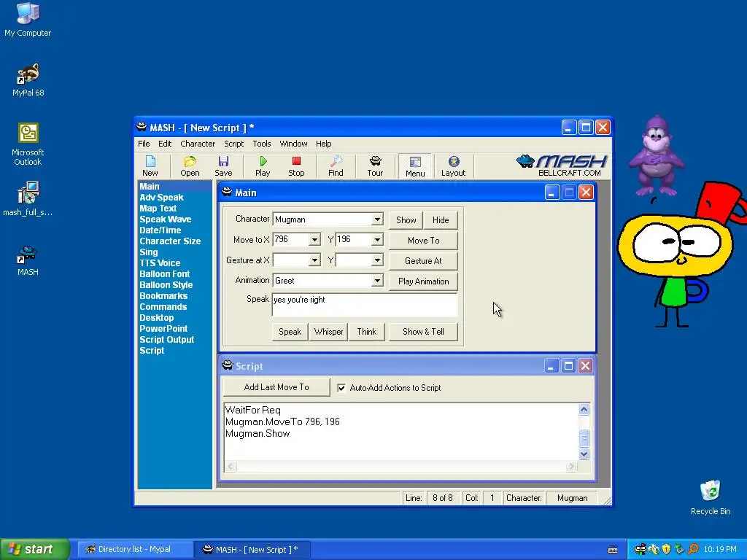The width and height of the screenshot is (747, 560).
Task: Play the script with the green Play icon
Action: [263, 166]
